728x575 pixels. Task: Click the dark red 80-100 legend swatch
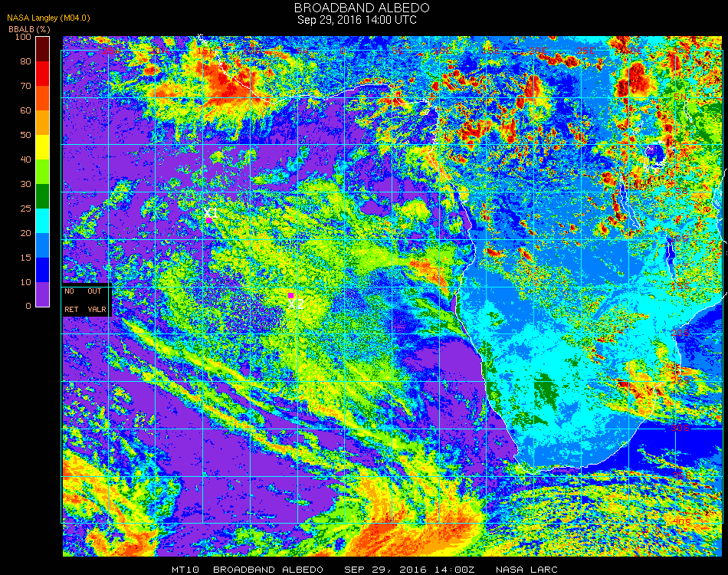tap(43, 49)
